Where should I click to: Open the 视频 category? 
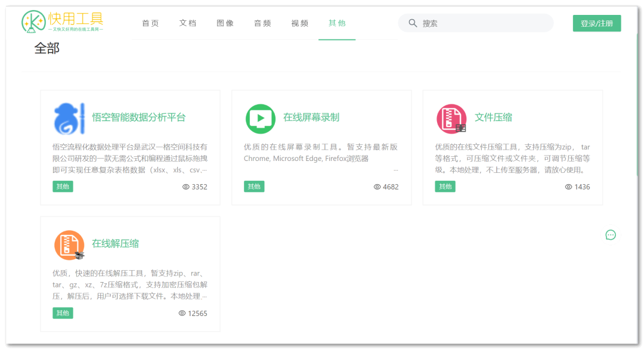pyautogui.click(x=299, y=23)
